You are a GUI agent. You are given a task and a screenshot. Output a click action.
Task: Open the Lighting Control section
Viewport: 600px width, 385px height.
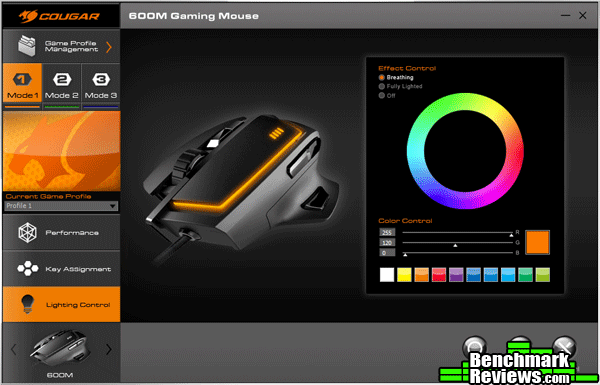61,305
